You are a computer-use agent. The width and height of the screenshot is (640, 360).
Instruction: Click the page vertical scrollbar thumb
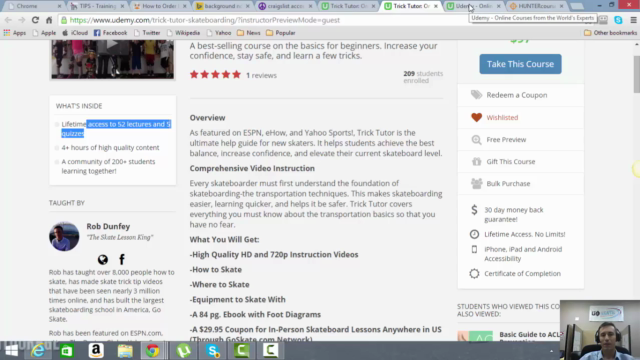click(636, 74)
